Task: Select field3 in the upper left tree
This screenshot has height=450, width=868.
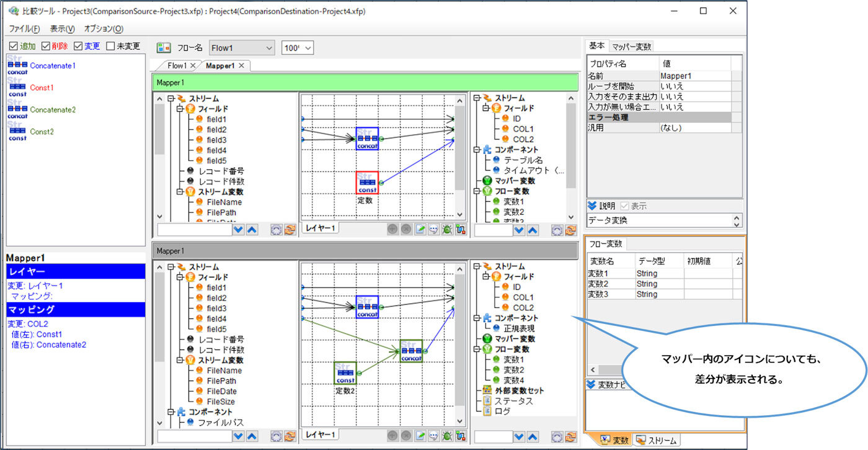Action: (216, 140)
